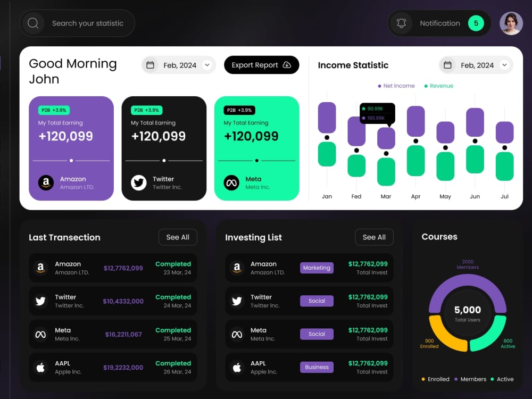
Task: Click Meta icon in Last Transection list
Action: 41,334
